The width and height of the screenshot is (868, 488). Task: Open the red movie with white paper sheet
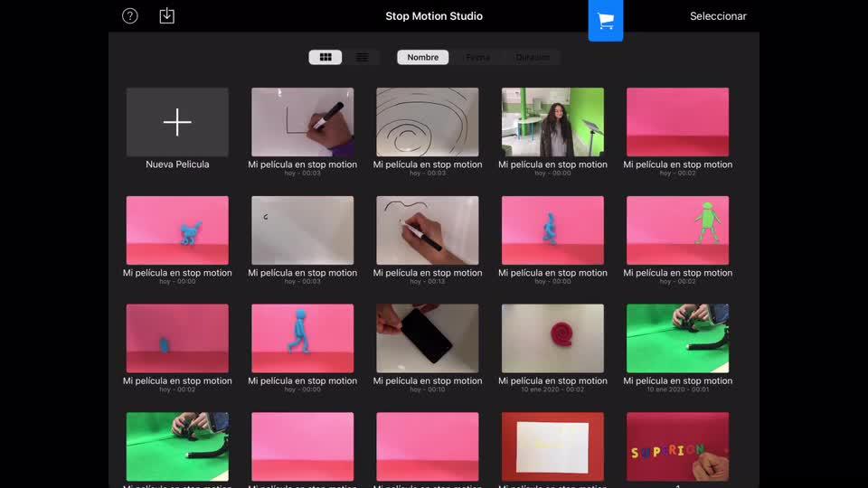pyautogui.click(x=552, y=446)
